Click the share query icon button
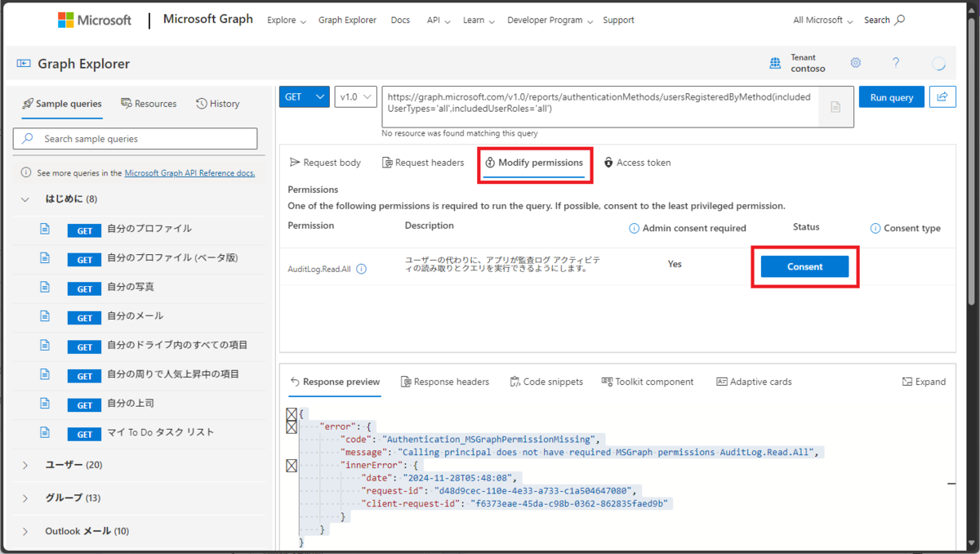The height and width of the screenshot is (554, 980). [x=942, y=96]
